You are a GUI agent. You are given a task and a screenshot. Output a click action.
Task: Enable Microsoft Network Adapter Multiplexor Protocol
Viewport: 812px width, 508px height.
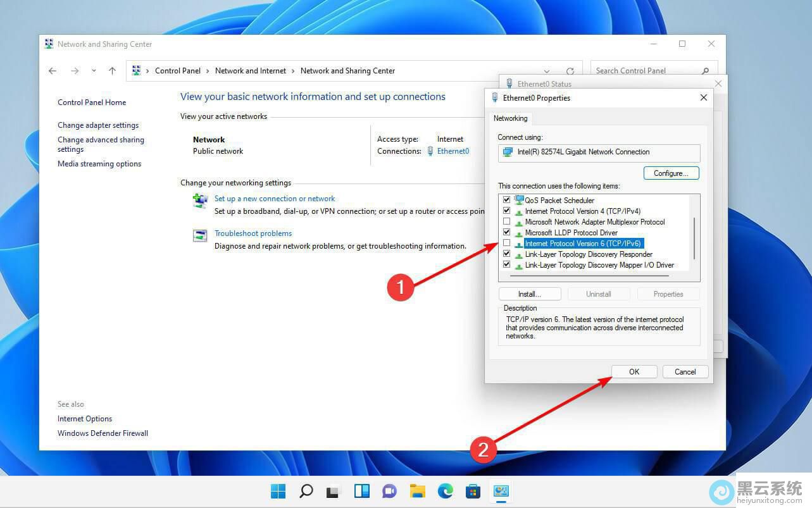coord(506,221)
